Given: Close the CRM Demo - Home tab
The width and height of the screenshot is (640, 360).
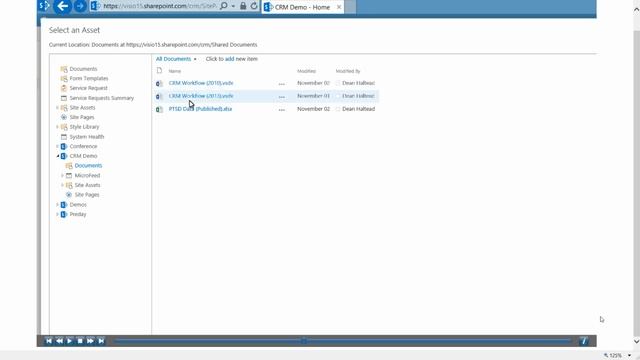Looking at the screenshot, I should coord(339,7).
